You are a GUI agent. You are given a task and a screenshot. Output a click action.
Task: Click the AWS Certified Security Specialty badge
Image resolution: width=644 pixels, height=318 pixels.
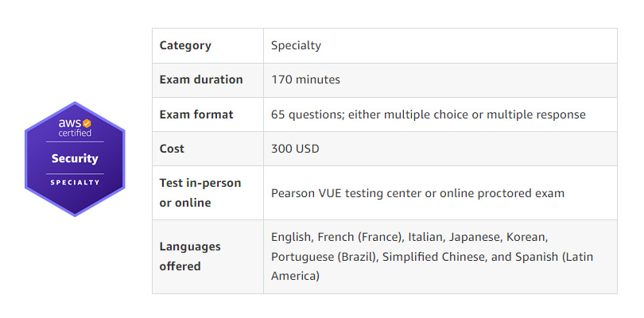click(x=75, y=159)
